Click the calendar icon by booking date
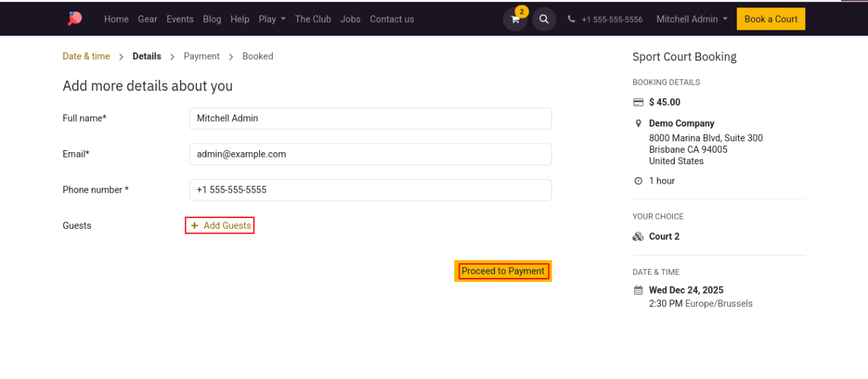The width and height of the screenshot is (868, 379). coord(639,290)
